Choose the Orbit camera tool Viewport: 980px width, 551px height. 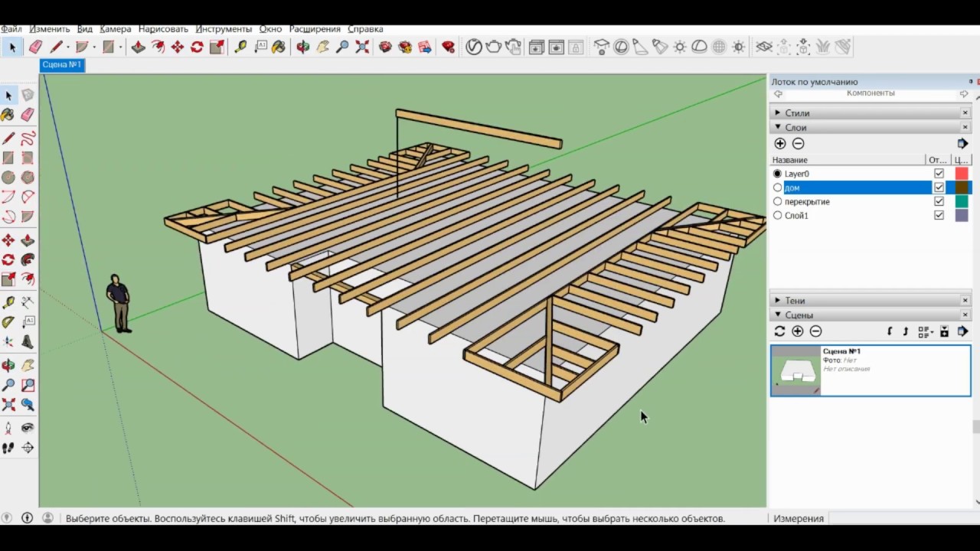(x=303, y=47)
